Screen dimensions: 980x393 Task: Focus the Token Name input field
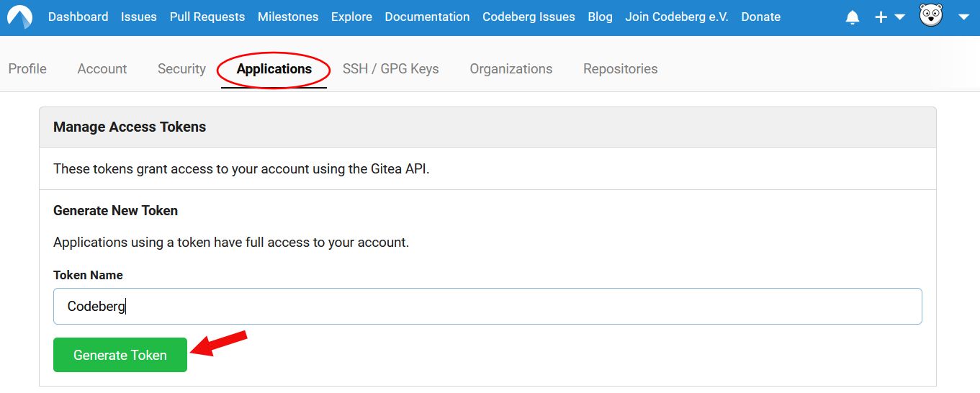point(487,307)
